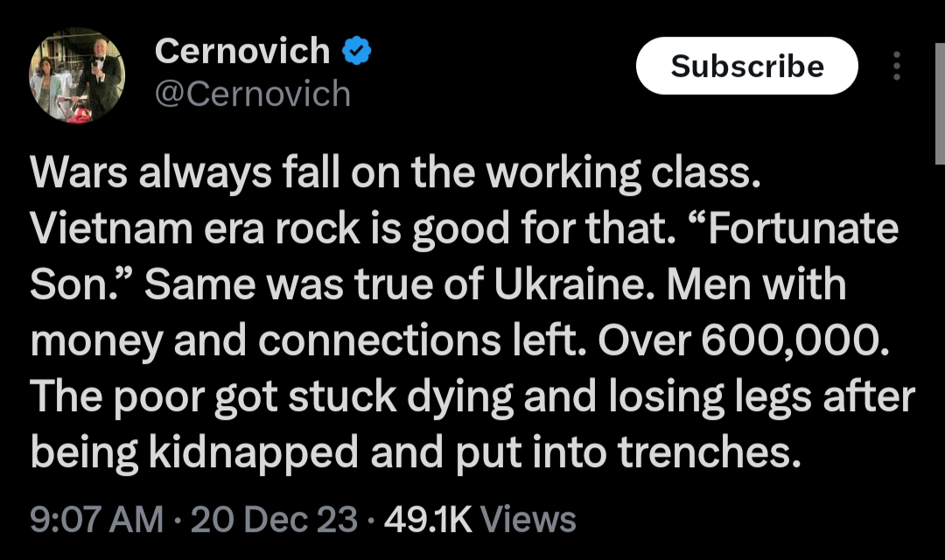The image size is (945, 560).
Task: Open the @Cernovich handle link
Action: click(x=252, y=94)
